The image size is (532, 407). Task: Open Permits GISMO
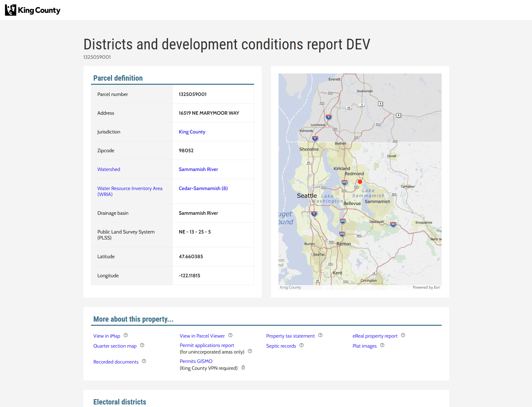tap(196, 361)
